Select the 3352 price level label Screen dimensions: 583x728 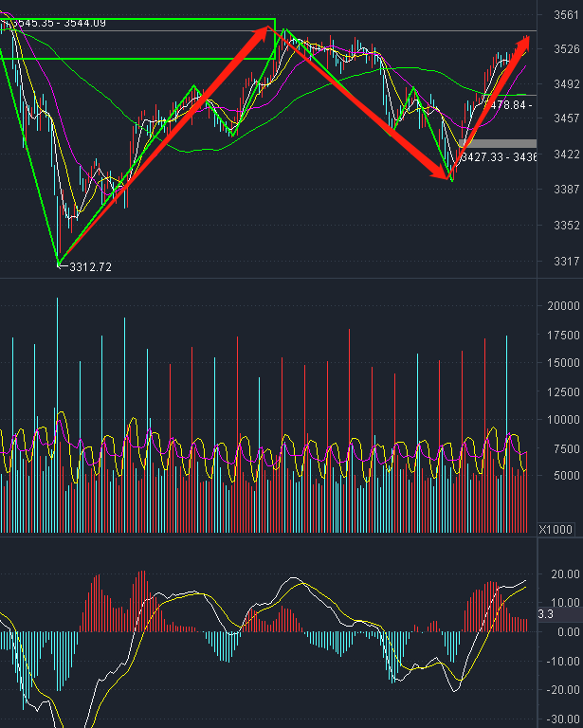566,226
